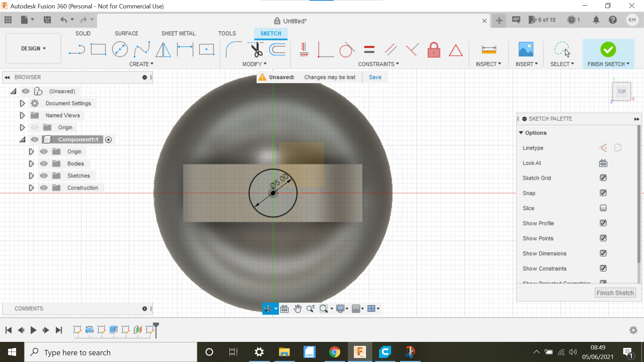The width and height of the screenshot is (644, 362).
Task: Select the Circle sketch tool
Action: coord(120,49)
